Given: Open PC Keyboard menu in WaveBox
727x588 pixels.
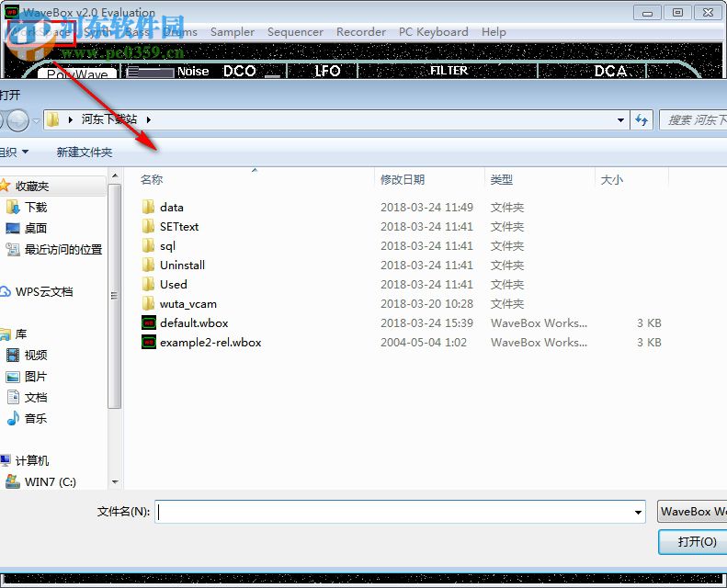Looking at the screenshot, I should point(434,32).
